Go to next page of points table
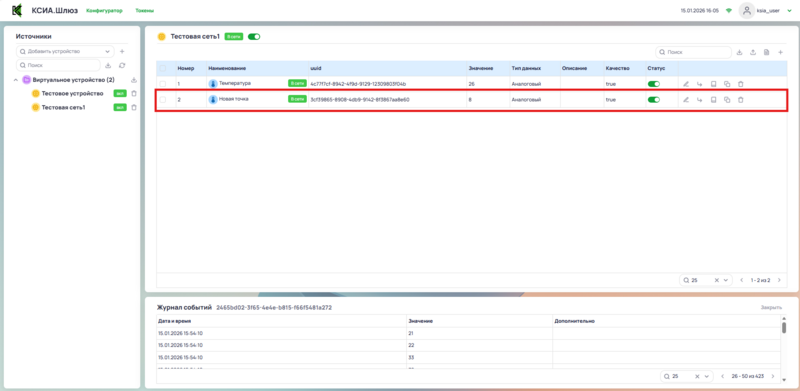 tap(778, 280)
